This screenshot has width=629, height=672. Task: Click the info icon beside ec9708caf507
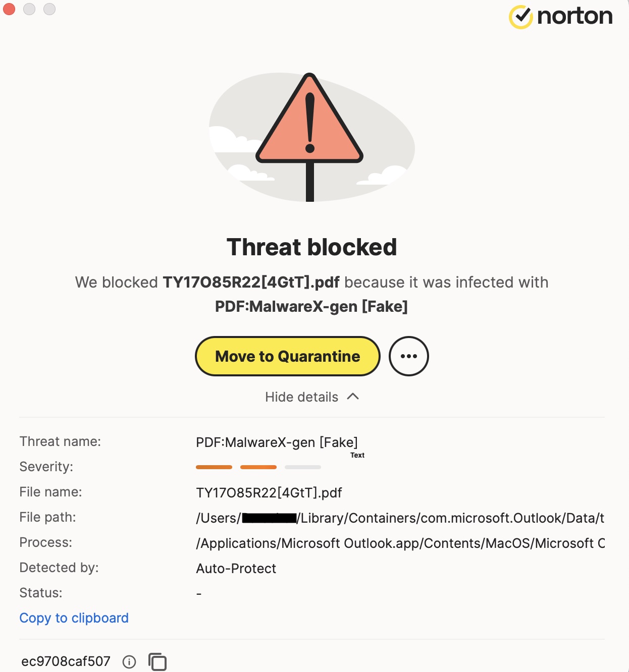pyautogui.click(x=129, y=661)
